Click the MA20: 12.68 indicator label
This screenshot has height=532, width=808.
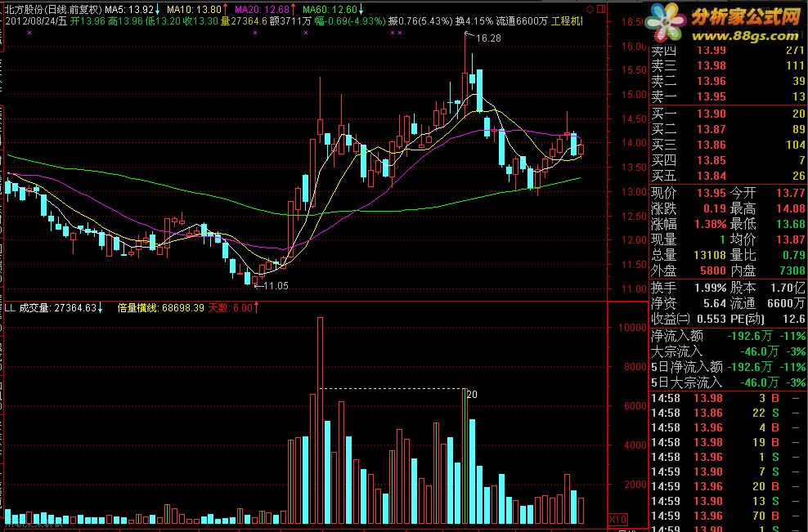(263, 9)
